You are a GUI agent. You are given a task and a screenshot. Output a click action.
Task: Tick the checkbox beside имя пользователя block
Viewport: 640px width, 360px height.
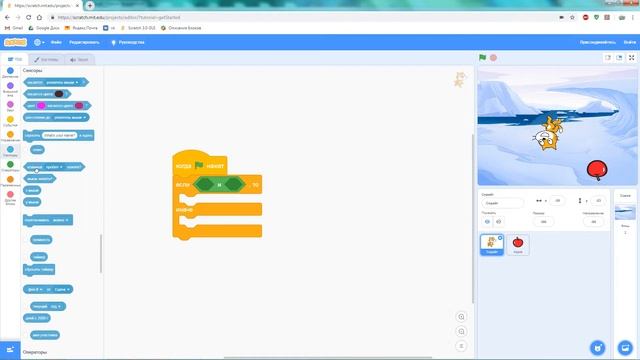(x=26, y=335)
